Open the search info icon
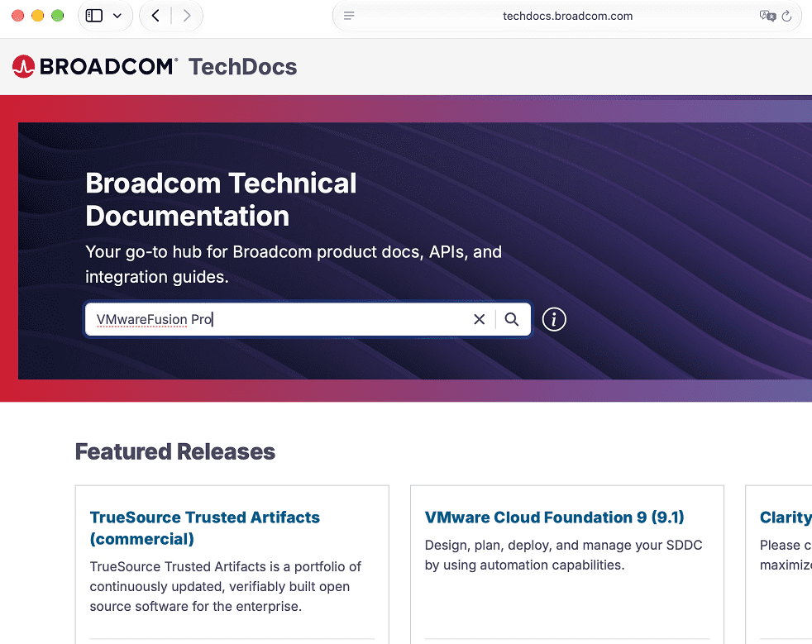Image resolution: width=812 pixels, height=644 pixels. pyautogui.click(x=554, y=319)
